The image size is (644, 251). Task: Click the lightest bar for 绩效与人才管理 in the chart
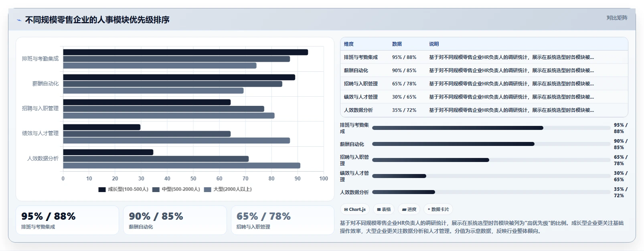(x=176, y=141)
